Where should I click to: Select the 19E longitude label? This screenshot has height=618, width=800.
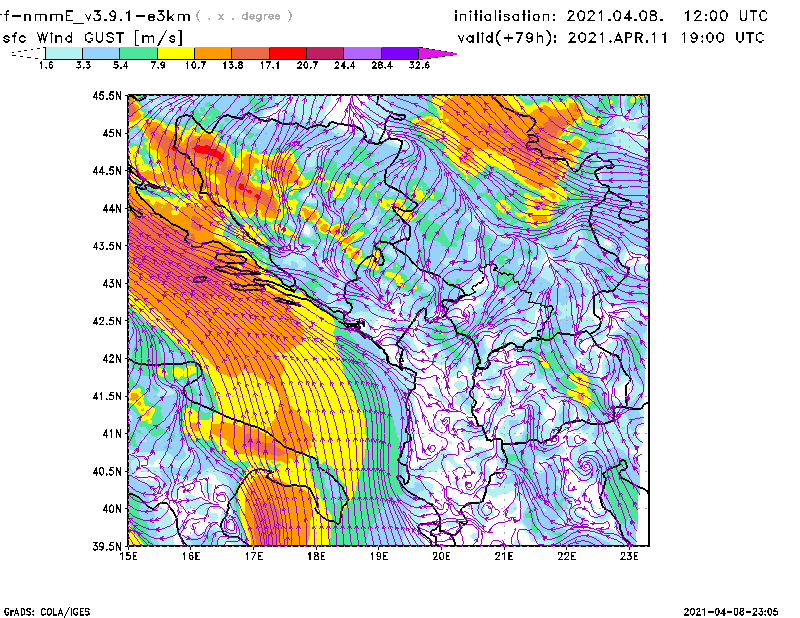(379, 556)
